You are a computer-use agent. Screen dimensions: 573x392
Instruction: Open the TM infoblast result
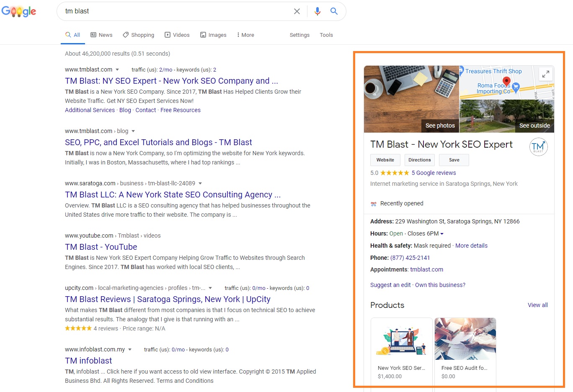click(x=88, y=361)
